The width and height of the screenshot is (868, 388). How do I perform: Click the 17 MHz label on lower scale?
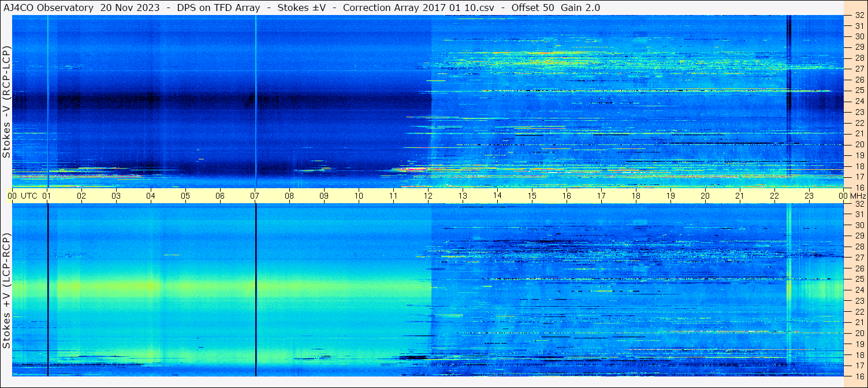[x=859, y=365]
